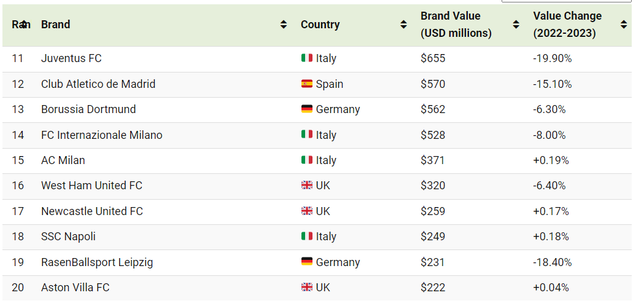
Task: Click Germany flag beside RasenBallsport Leipzig
Action: 307,262
